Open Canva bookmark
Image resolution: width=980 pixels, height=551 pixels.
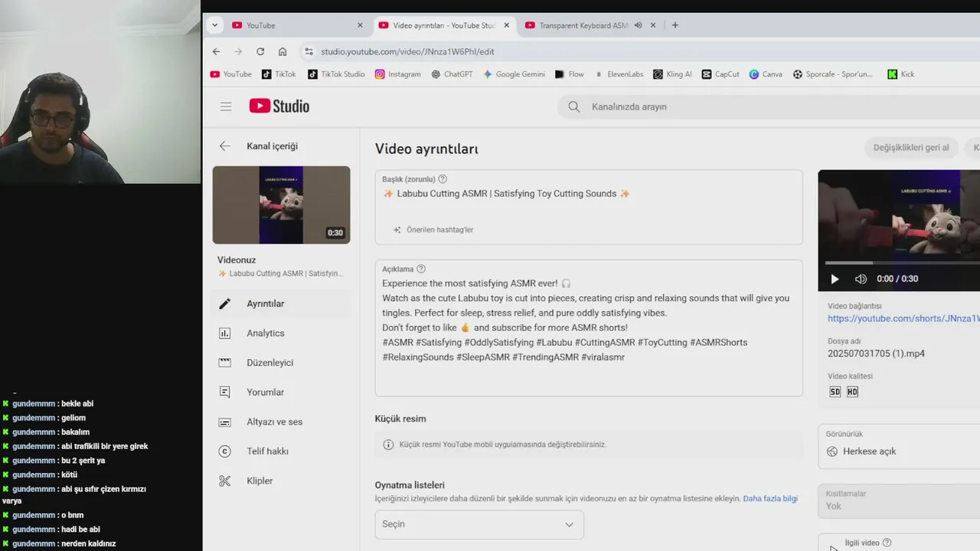point(766,74)
